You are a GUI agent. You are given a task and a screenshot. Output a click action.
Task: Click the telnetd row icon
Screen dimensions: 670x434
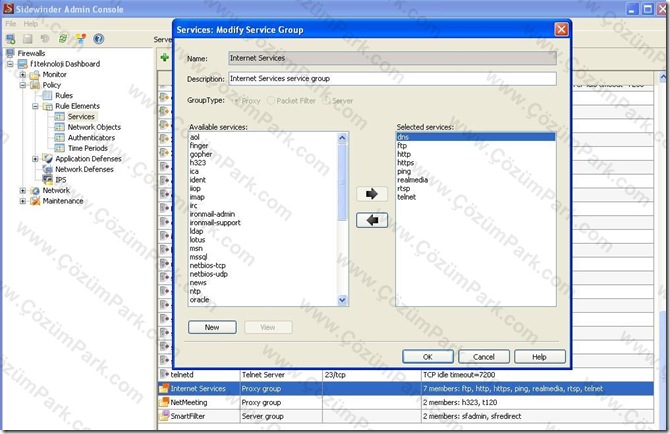(x=164, y=374)
